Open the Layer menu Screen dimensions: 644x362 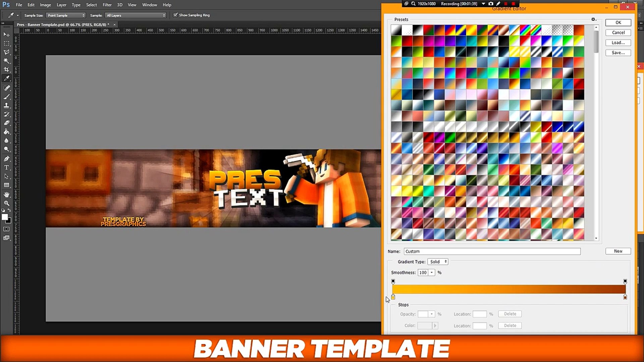61,5
